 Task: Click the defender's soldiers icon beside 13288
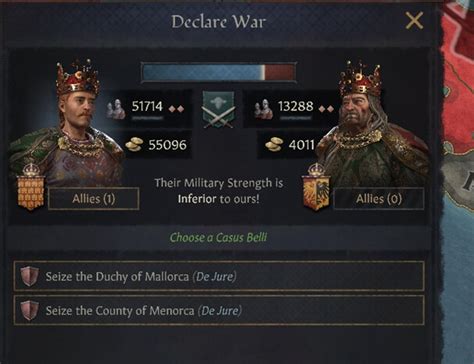pos(263,109)
